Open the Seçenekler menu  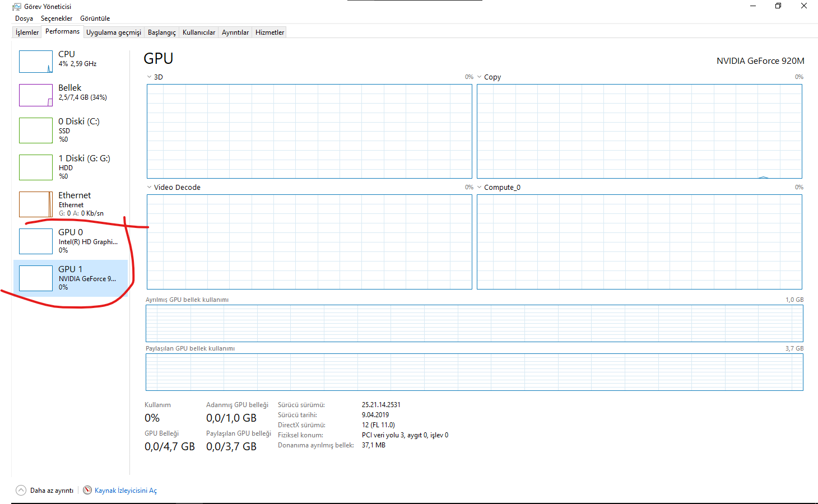coord(57,18)
